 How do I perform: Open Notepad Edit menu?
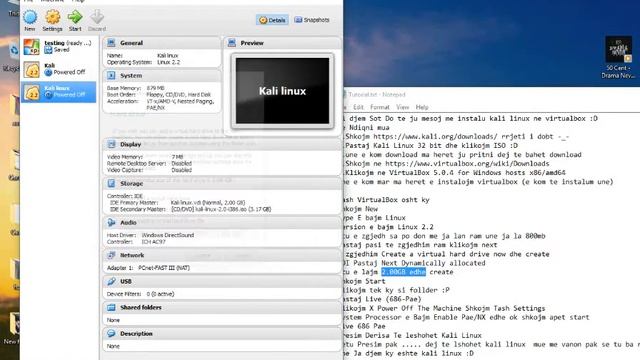(x=358, y=107)
